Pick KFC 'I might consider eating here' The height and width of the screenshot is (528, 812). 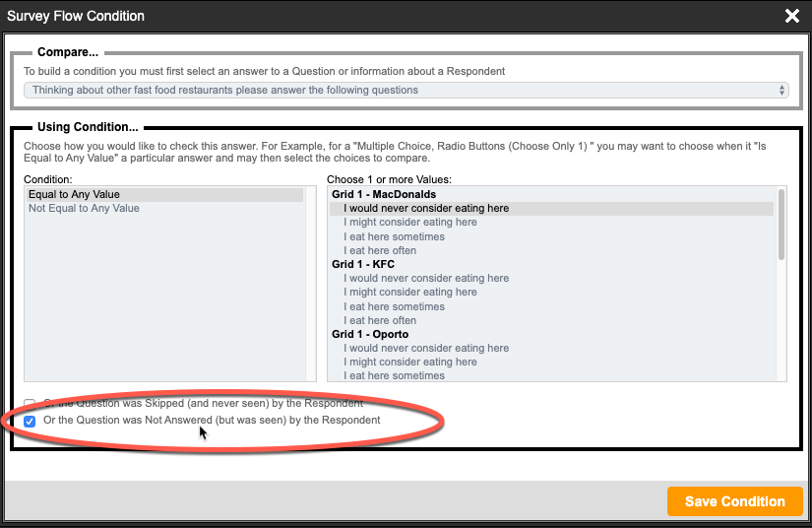[410, 293]
